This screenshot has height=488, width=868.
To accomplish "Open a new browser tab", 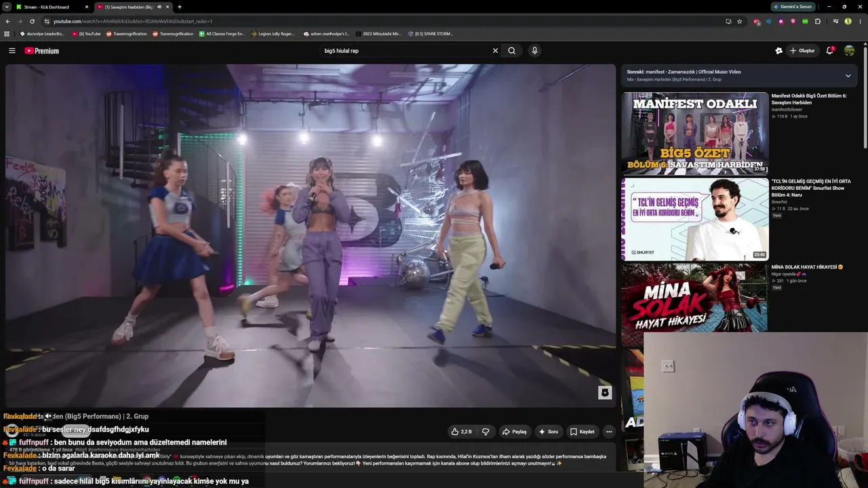I will 179,7.
